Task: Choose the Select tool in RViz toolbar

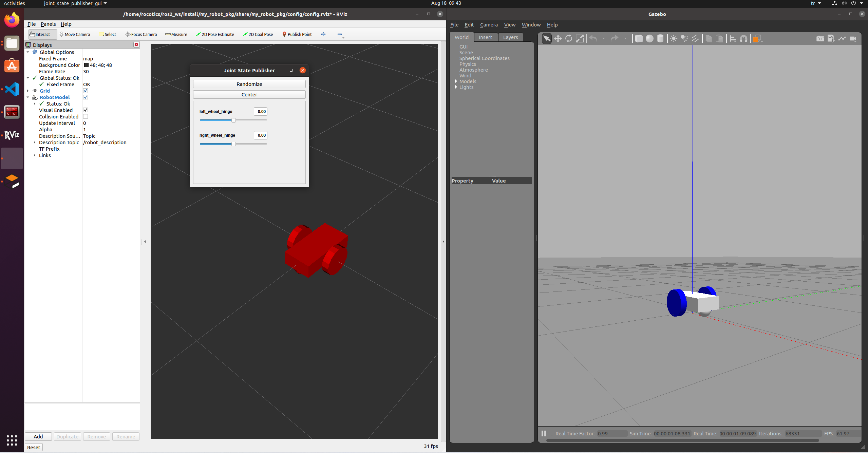Action: click(x=108, y=34)
